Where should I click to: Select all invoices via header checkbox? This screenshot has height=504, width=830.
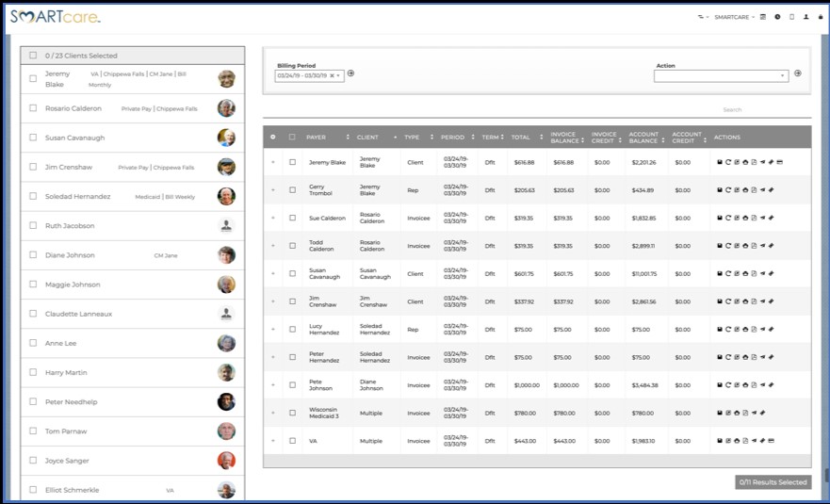point(292,138)
